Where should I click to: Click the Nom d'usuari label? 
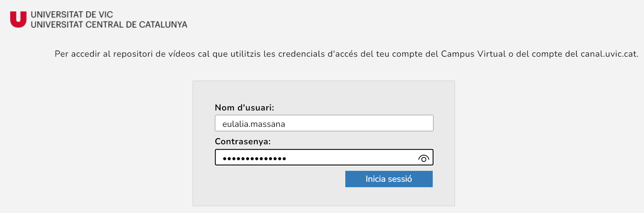pos(244,108)
